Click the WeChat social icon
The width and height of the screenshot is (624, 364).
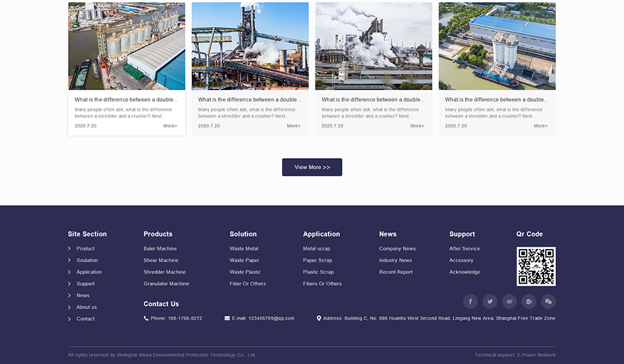(x=548, y=302)
